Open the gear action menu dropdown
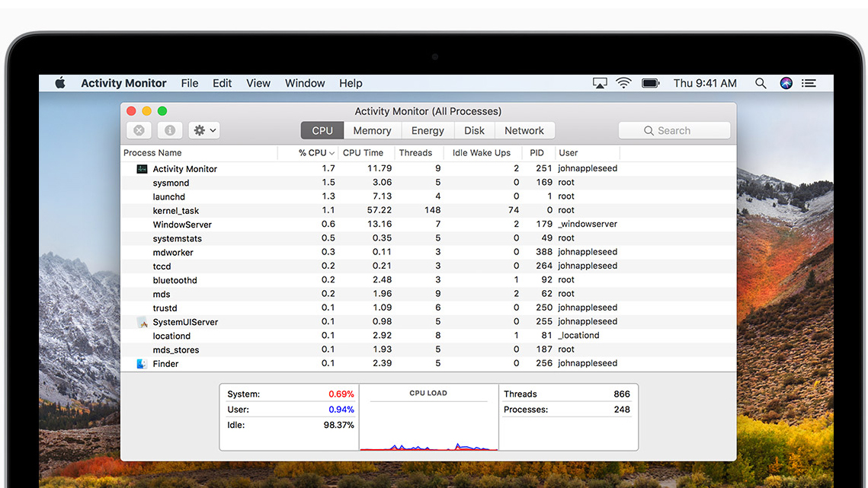Image resolution: width=868 pixels, height=488 pixels. (204, 131)
